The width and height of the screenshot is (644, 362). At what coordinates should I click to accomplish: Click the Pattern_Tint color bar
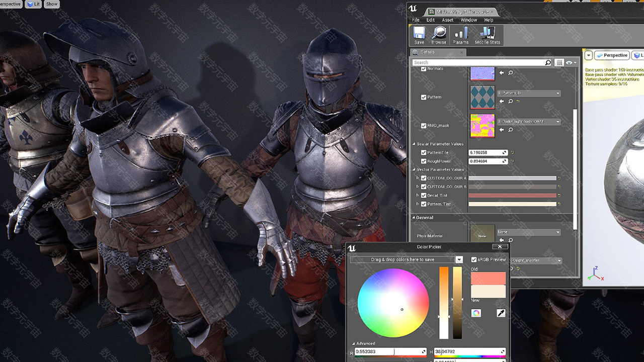512,204
